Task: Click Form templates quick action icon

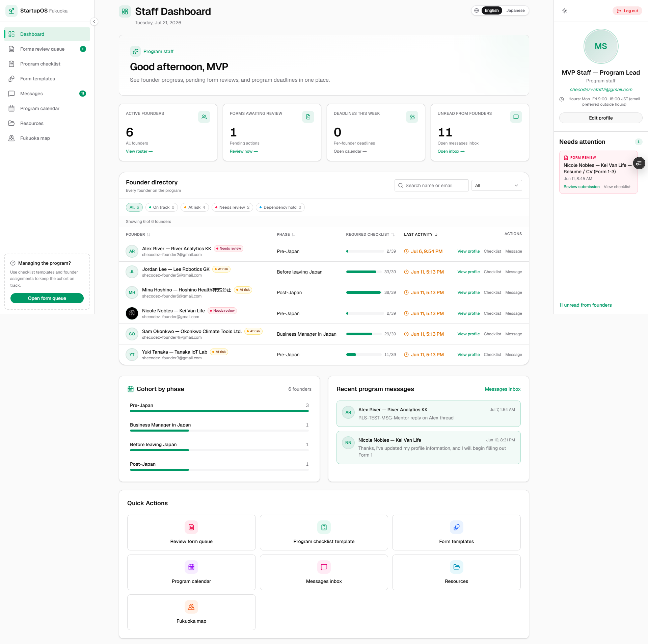Action: (x=457, y=527)
